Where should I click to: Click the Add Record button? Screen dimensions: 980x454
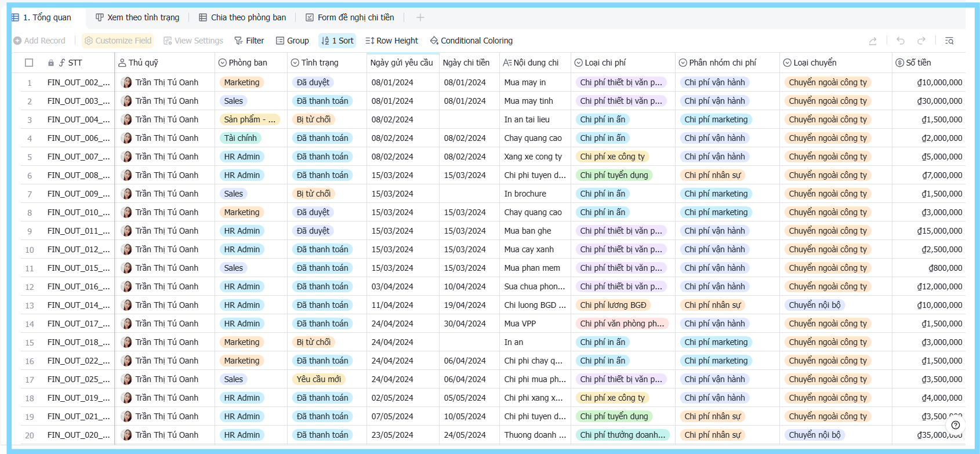39,41
